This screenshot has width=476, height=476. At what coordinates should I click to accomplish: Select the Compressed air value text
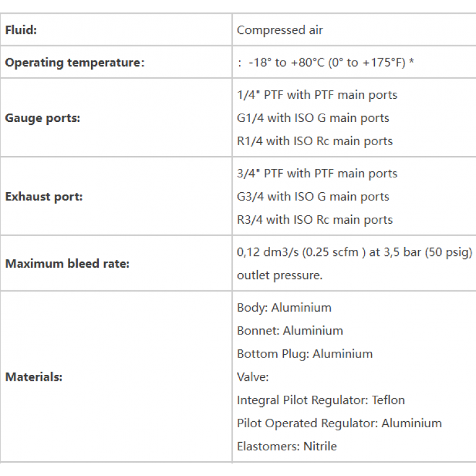tap(280, 30)
